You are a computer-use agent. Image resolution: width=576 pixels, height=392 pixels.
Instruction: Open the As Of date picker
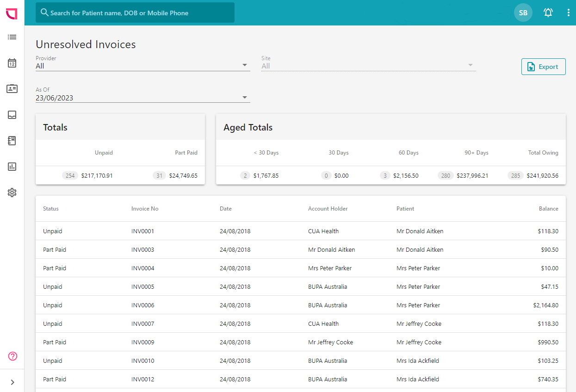click(244, 97)
